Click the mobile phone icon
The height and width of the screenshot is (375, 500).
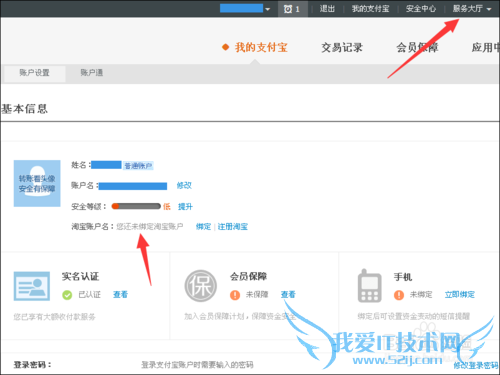pos(369,286)
